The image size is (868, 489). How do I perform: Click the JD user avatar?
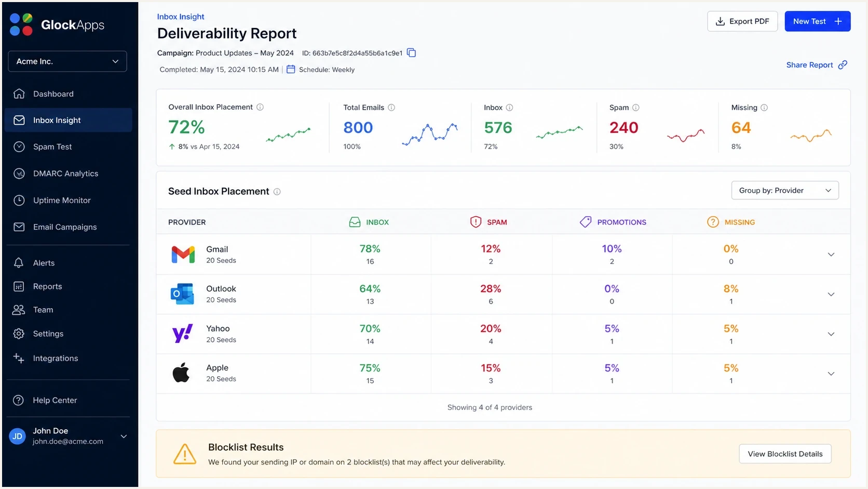point(18,436)
